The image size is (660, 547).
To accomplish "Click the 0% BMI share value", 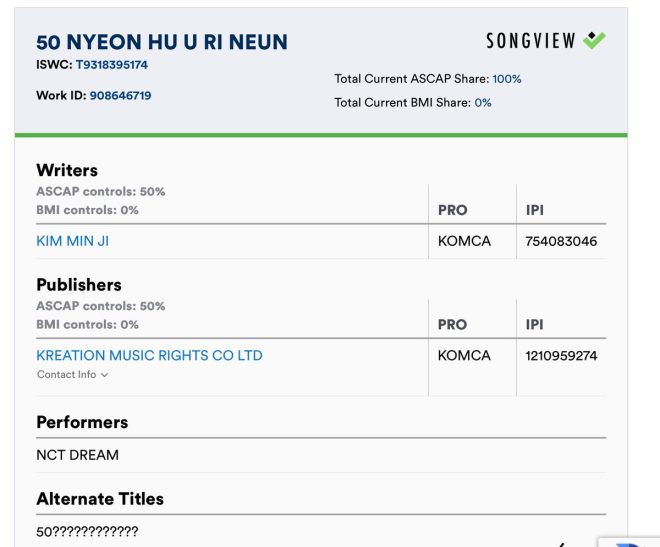I will coord(483,103).
